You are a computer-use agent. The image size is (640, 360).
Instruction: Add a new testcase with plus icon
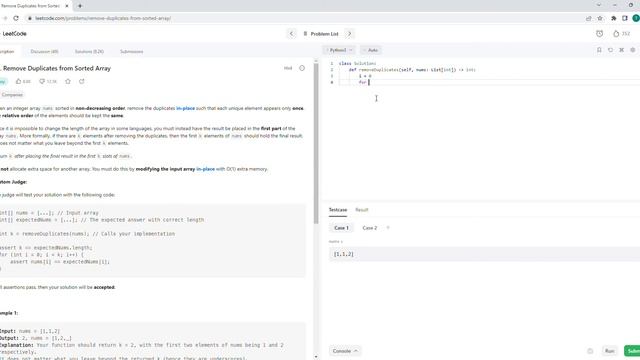tap(388, 228)
